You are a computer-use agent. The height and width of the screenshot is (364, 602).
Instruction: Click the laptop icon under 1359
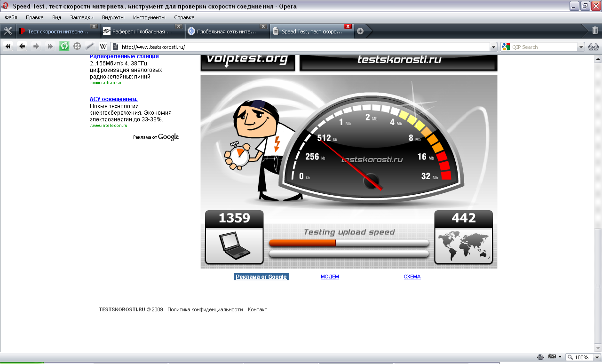(x=234, y=246)
